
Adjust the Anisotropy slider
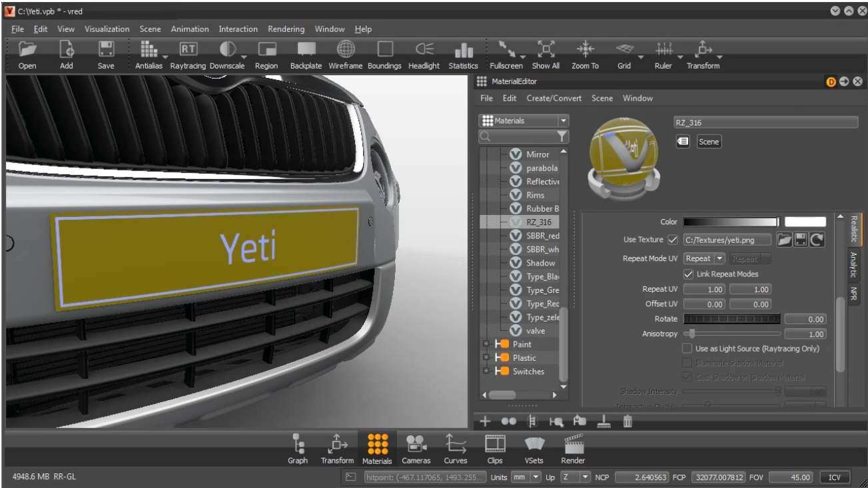[731, 334]
